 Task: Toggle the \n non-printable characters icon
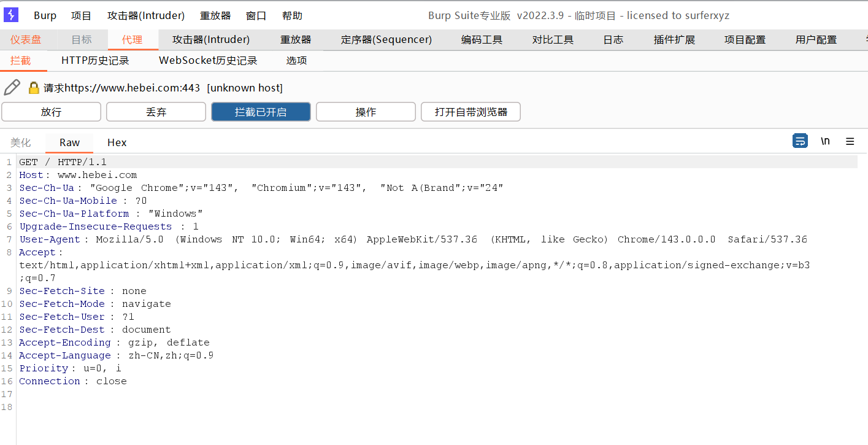pyautogui.click(x=825, y=141)
